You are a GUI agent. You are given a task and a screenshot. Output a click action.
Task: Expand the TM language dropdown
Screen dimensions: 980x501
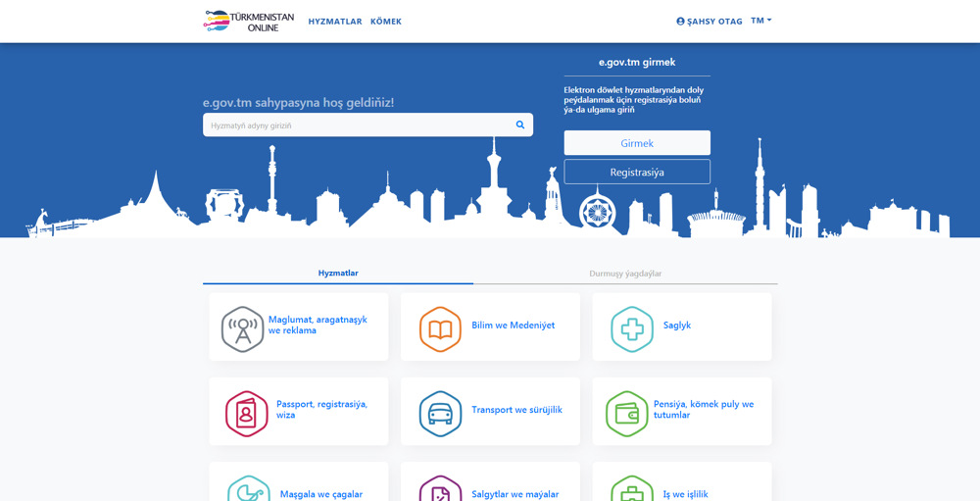point(761,21)
